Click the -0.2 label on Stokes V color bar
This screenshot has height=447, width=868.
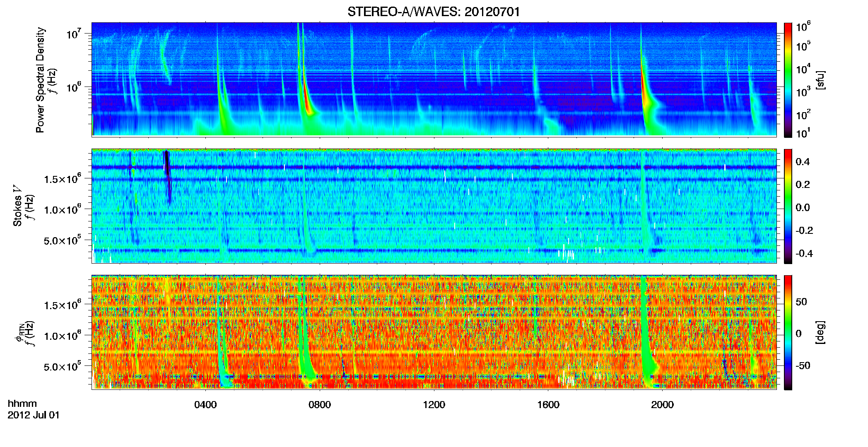804,230
